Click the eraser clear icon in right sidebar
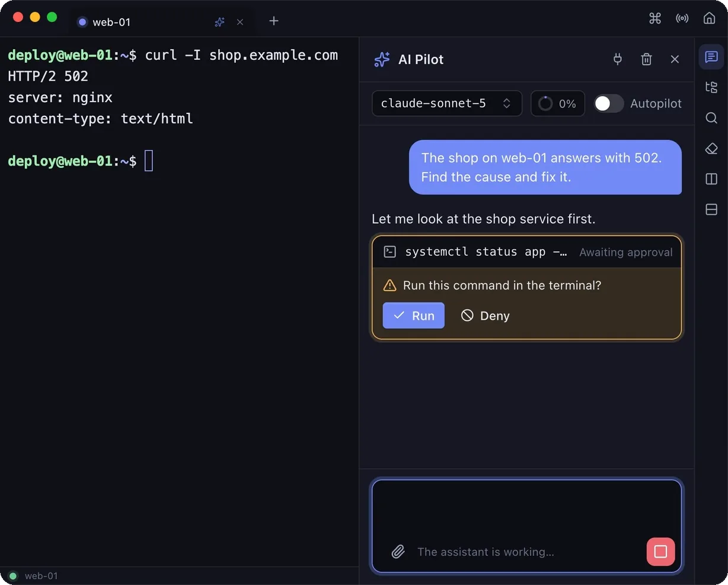The width and height of the screenshot is (728, 585). pos(711,148)
